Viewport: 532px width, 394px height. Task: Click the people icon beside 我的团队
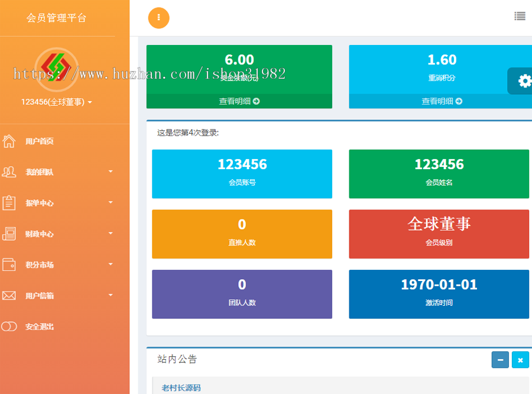click(x=9, y=172)
